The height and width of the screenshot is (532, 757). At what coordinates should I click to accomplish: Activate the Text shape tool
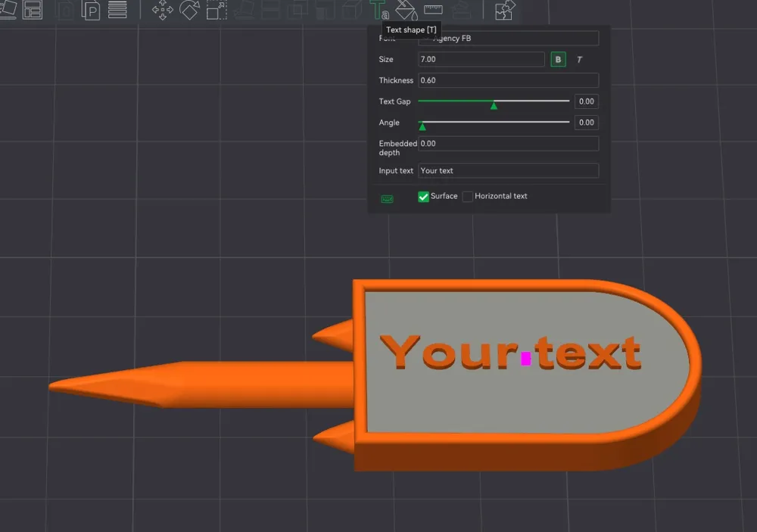(379, 10)
